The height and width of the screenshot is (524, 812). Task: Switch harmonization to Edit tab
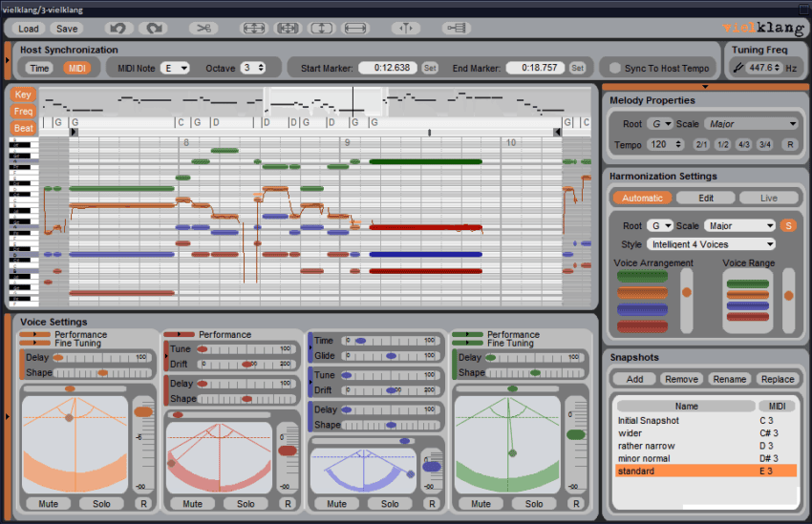pyautogui.click(x=706, y=198)
